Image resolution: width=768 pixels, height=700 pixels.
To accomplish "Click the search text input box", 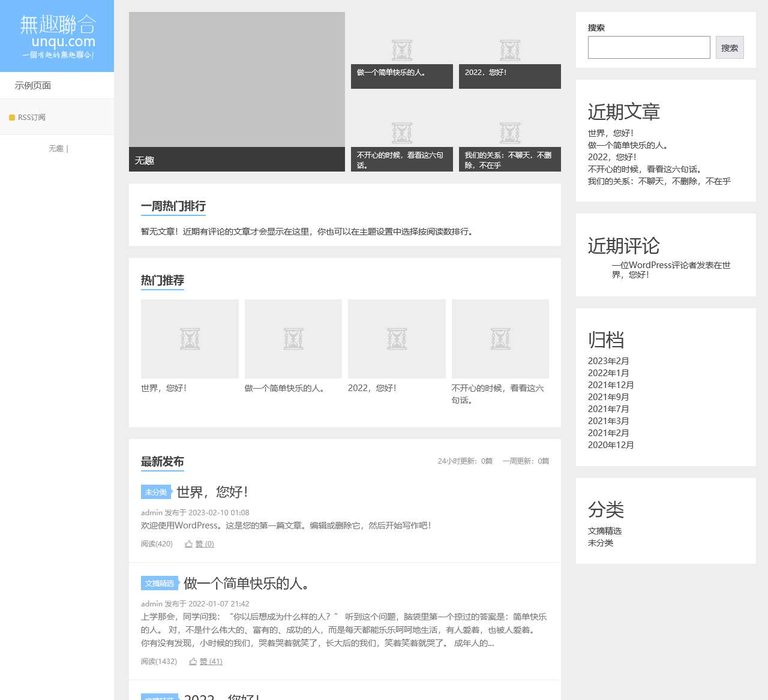I will [649, 47].
